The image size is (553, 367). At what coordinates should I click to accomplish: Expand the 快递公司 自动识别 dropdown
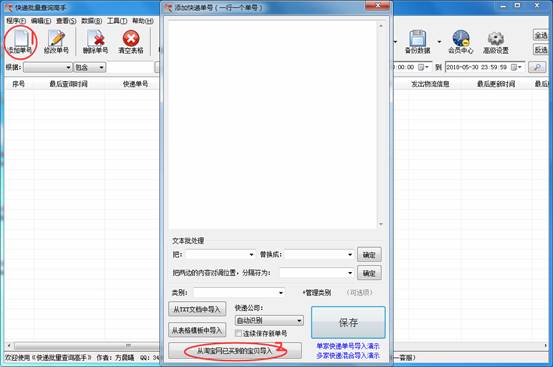[x=299, y=320]
